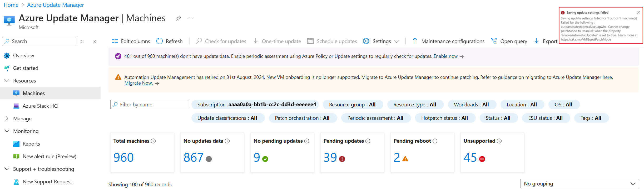Click the Enable now link
The height and width of the screenshot is (191, 644).
coord(445,56)
